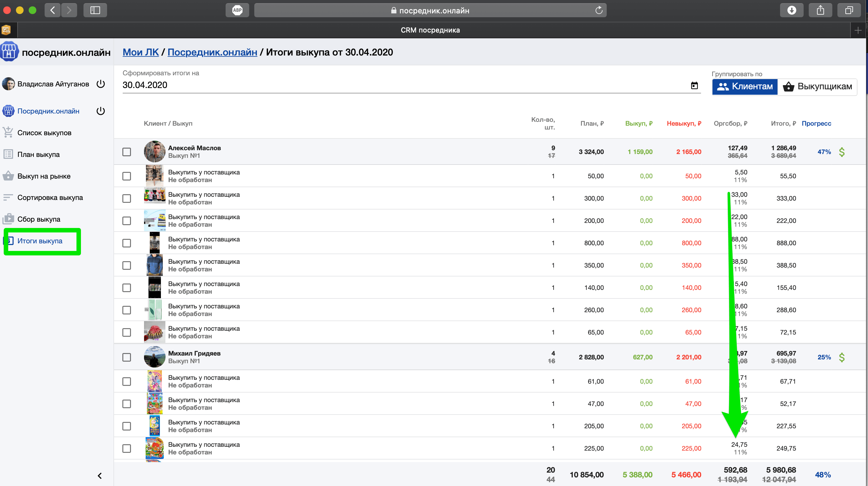Screen dimensions: 868x486
Task: Open the AdBlock Plus extension icon
Action: click(237, 10)
